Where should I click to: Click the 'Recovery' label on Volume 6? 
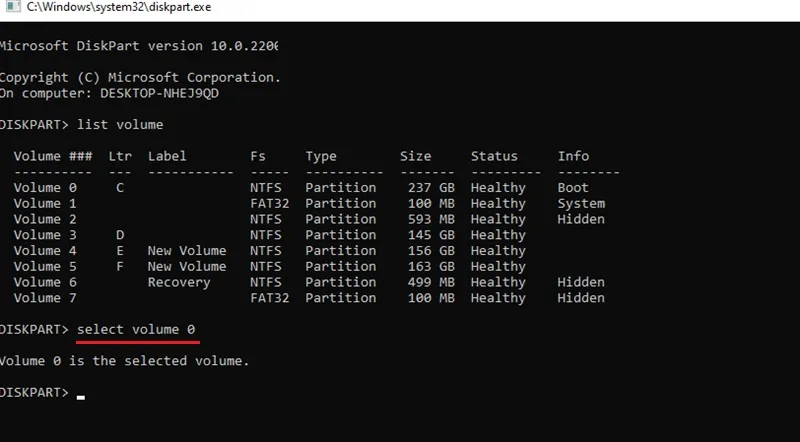(x=179, y=282)
